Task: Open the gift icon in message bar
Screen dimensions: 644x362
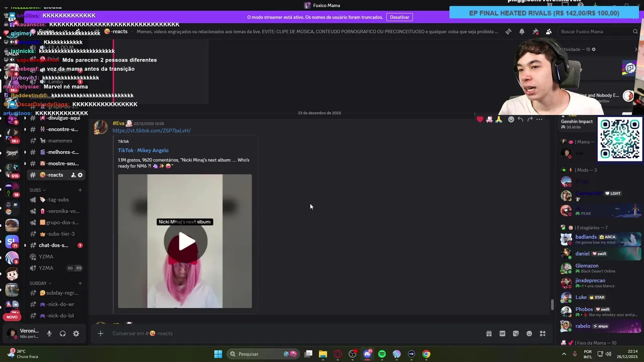Action: tap(489, 333)
